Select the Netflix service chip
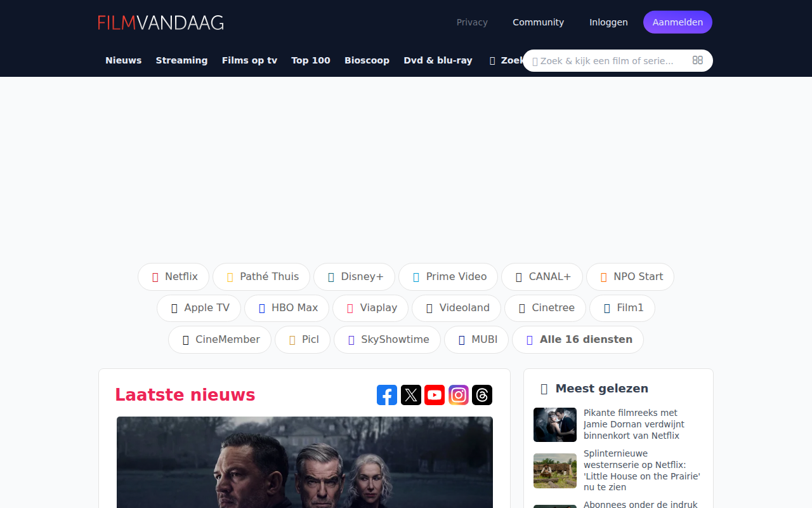The width and height of the screenshot is (812, 508). coord(174,277)
